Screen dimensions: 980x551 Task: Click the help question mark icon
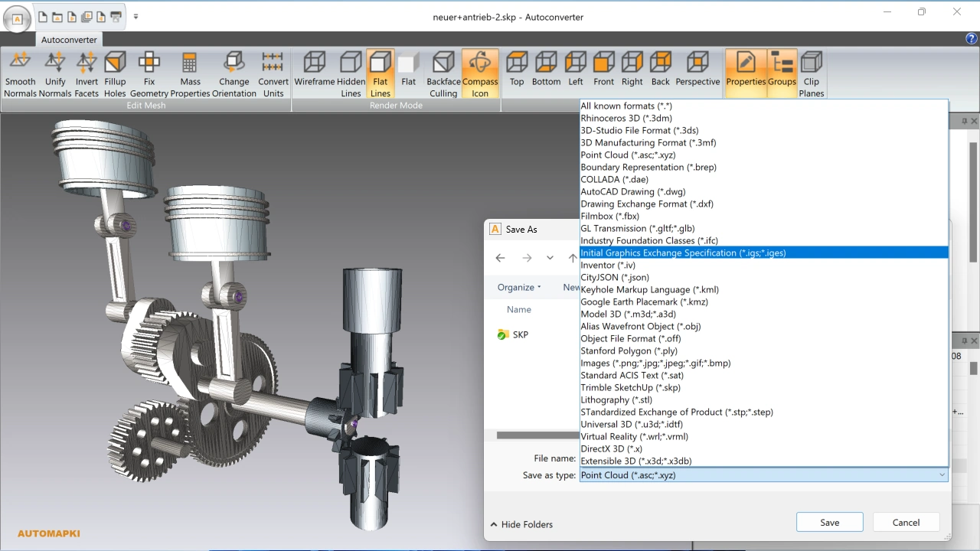(972, 39)
